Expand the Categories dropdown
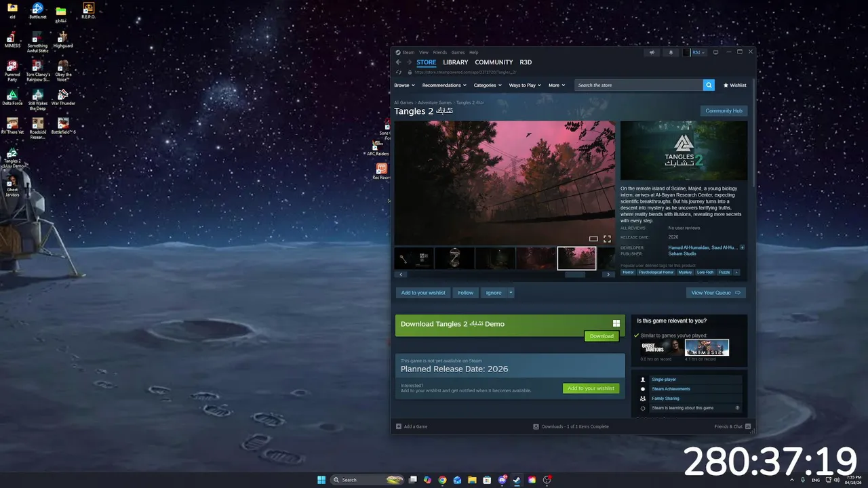The image size is (868, 488). coord(488,85)
